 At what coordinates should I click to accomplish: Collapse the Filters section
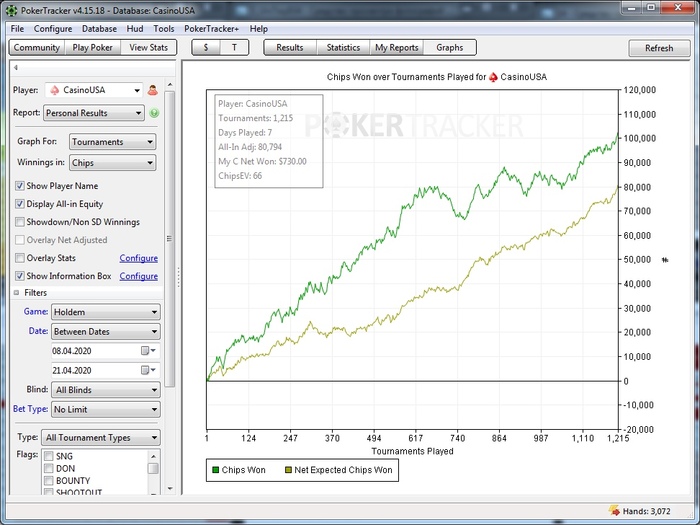pos(17,293)
